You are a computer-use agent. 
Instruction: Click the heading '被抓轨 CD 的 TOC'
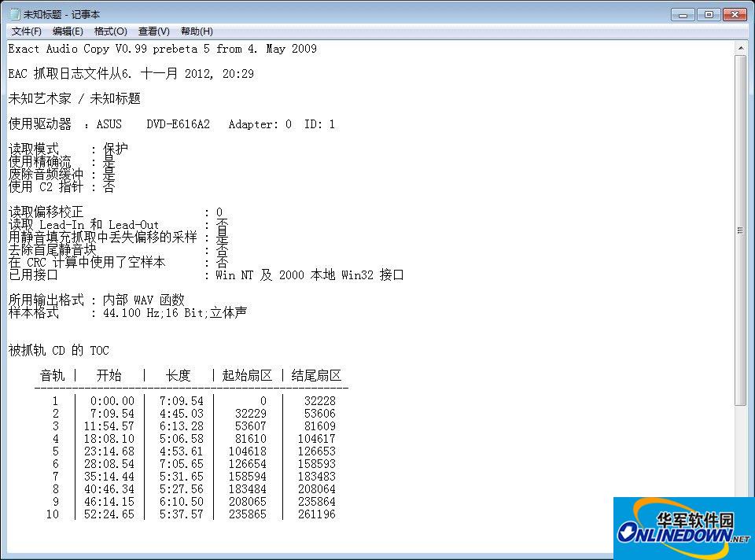point(59,350)
